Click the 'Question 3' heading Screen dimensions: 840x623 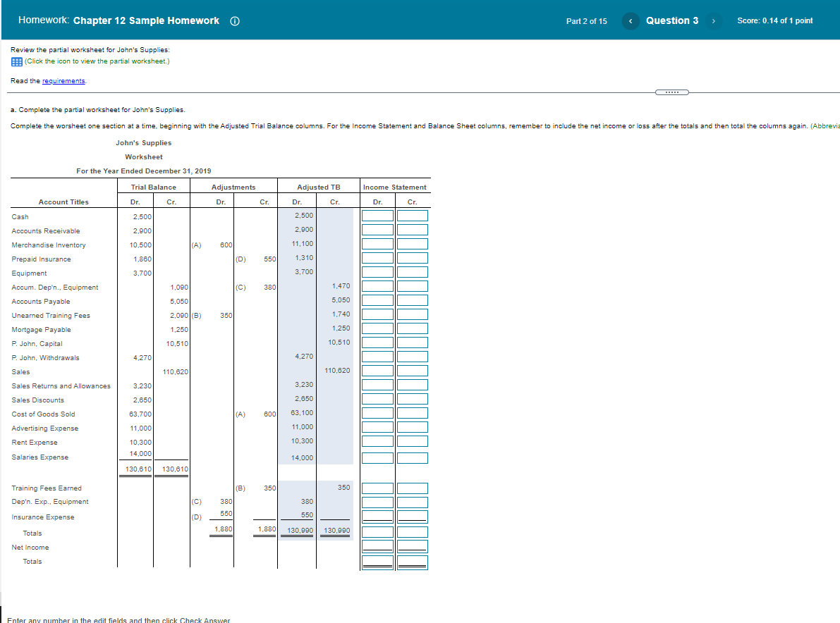(x=671, y=21)
